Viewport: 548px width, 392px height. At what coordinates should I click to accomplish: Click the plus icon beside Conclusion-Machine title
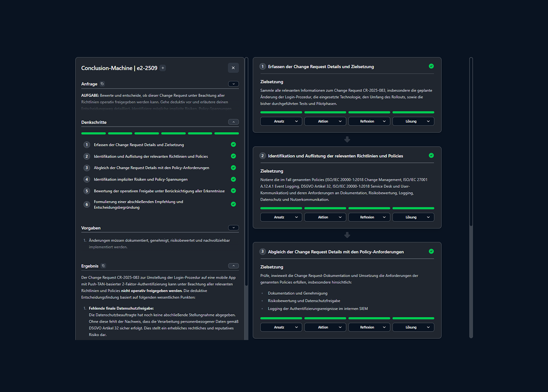tap(163, 68)
